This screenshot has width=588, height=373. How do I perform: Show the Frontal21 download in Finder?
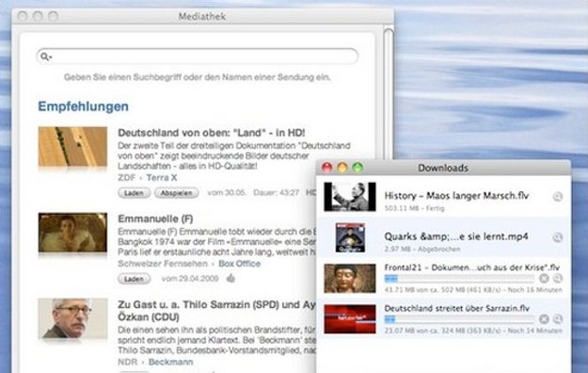(558, 279)
